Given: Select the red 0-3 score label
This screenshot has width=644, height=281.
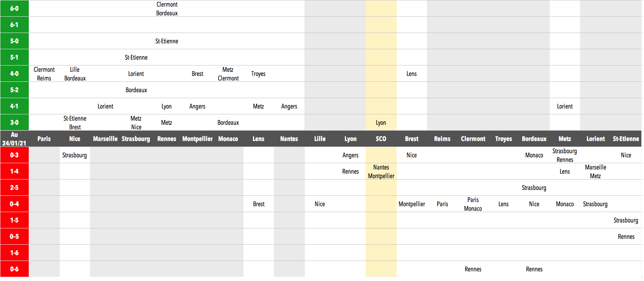Looking at the screenshot, I should 14,155.
